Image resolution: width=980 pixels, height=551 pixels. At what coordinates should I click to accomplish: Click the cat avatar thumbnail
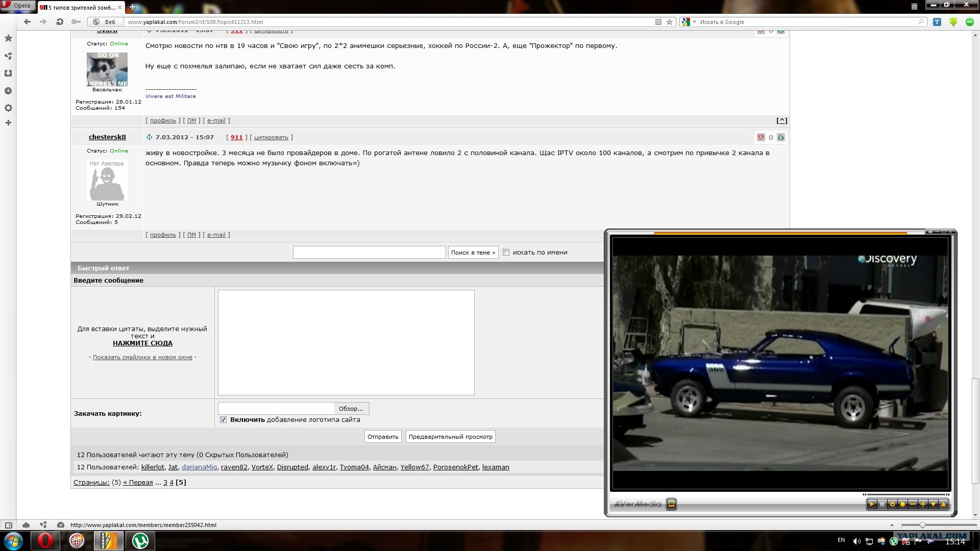click(107, 69)
